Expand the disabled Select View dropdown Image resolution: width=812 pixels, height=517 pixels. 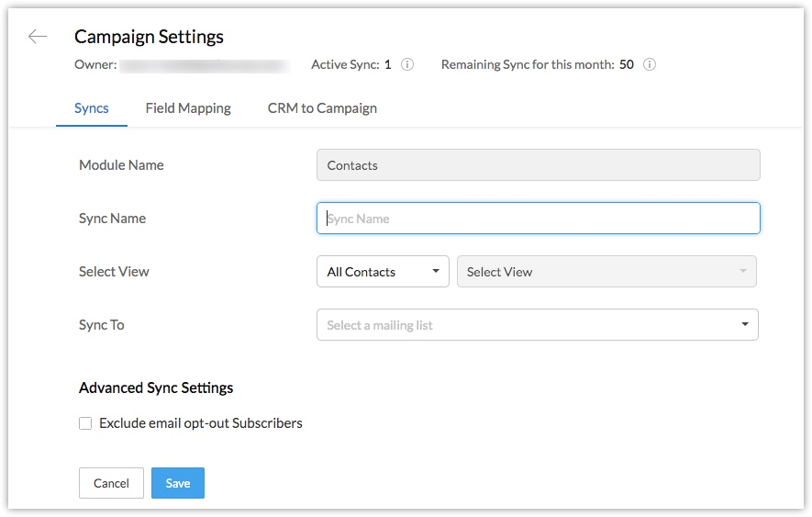coord(606,272)
